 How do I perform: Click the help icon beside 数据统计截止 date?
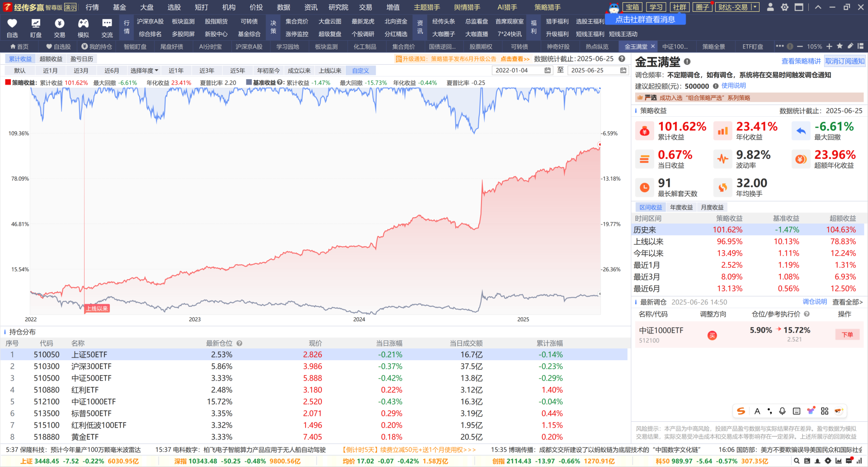(x=622, y=59)
